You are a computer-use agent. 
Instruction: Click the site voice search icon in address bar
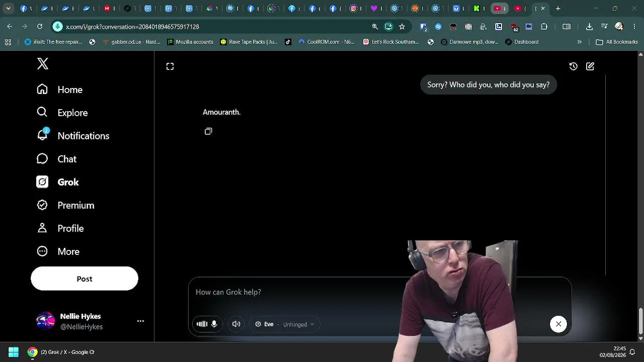click(x=58, y=27)
